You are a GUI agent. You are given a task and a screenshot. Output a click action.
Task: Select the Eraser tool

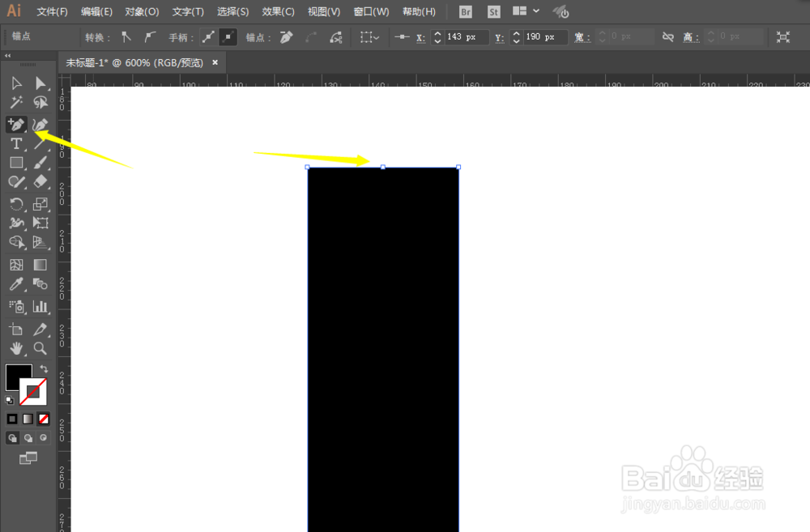click(x=40, y=182)
